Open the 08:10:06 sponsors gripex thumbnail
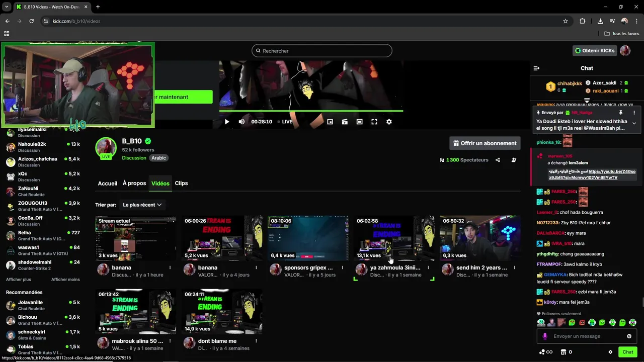This screenshot has width=644, height=362. [308, 238]
